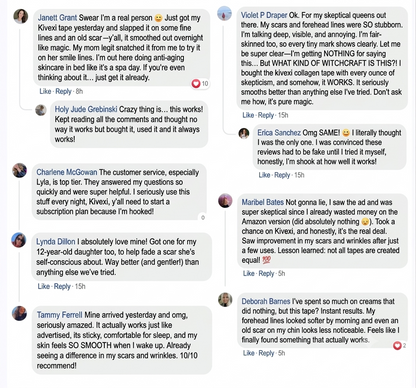
Task: Open heart reactions on Deborah Barnes's comment
Action: [397, 346]
